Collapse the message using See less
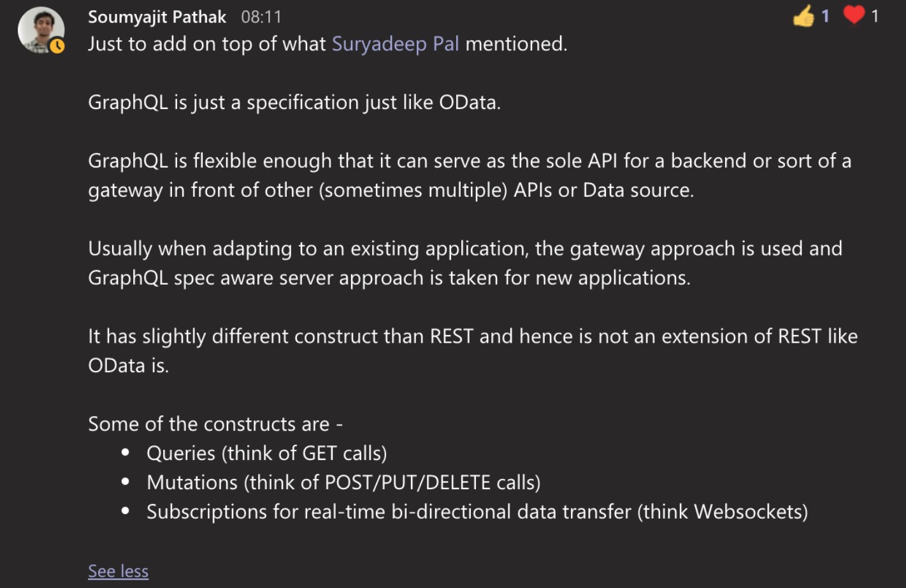The width and height of the screenshot is (906, 588). 118,571
